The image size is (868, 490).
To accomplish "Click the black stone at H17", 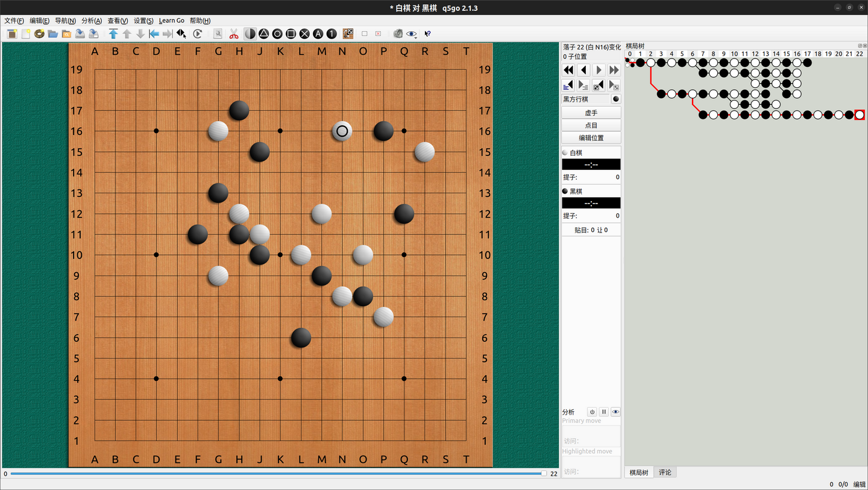I will (x=239, y=110).
